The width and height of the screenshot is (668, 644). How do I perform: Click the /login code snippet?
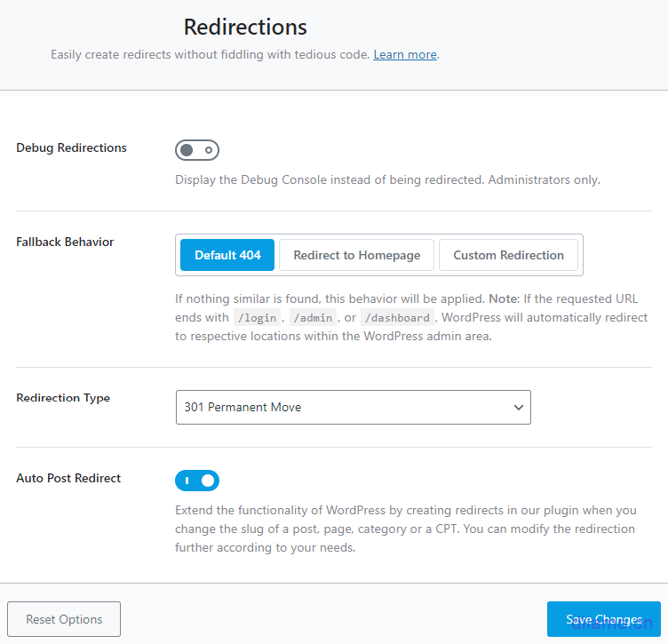(x=257, y=318)
